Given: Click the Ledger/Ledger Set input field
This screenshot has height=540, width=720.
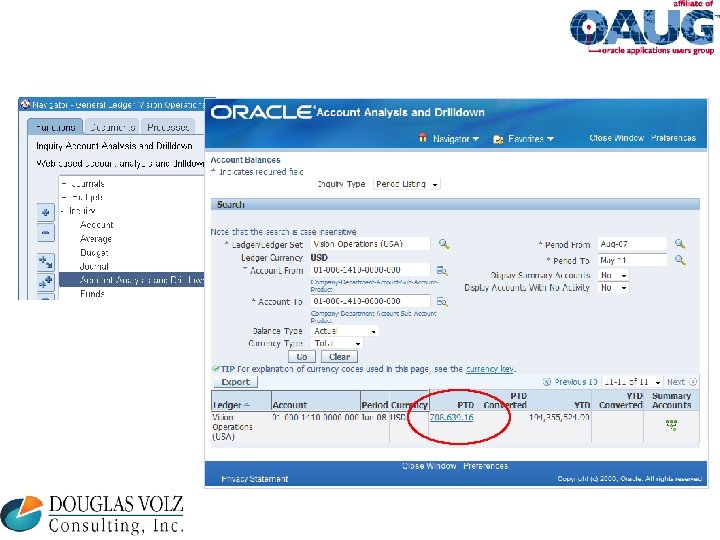Looking at the screenshot, I should [371, 244].
